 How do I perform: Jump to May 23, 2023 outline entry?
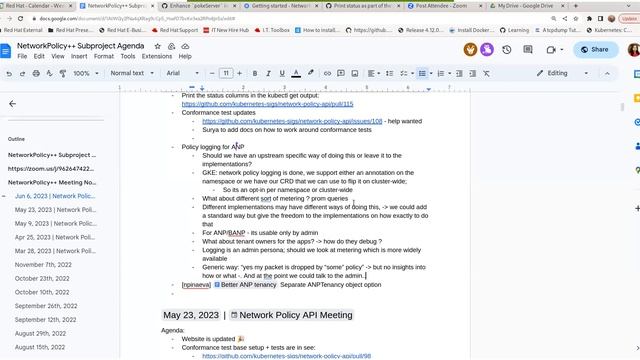pos(56,210)
